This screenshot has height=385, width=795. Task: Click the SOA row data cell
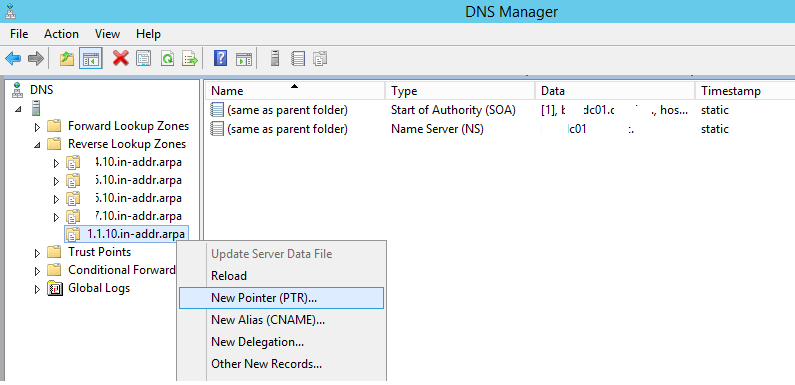click(615, 110)
